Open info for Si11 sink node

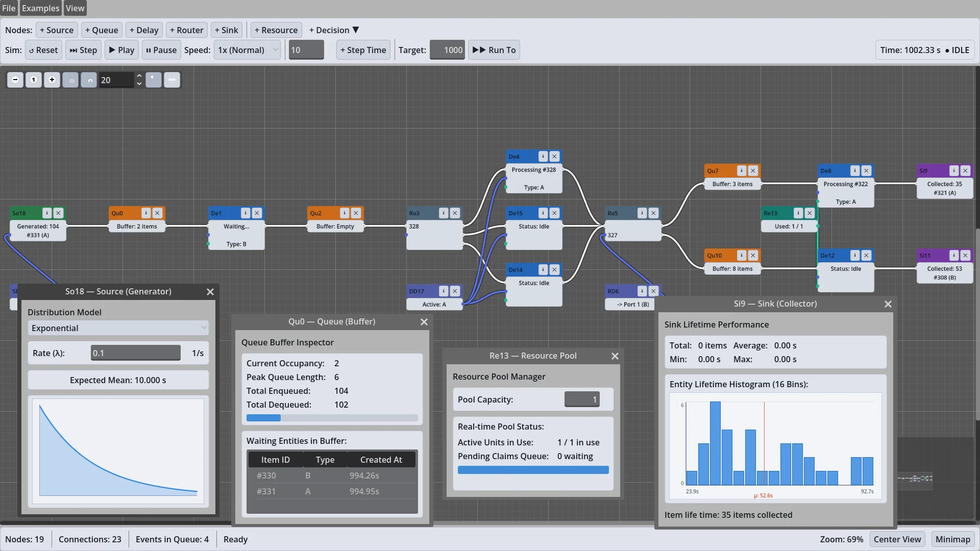[x=954, y=255]
